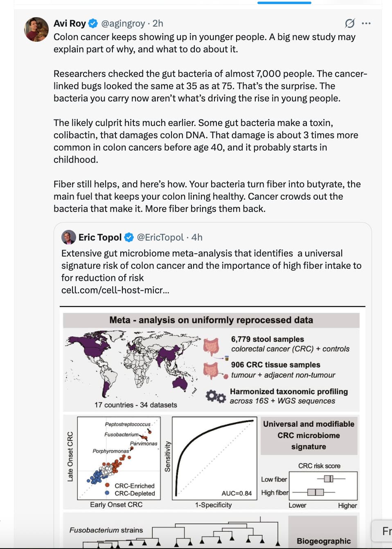Screen dimensions: 392x549
Task: Open Eric Topol's small avatar
Action: tap(68, 237)
